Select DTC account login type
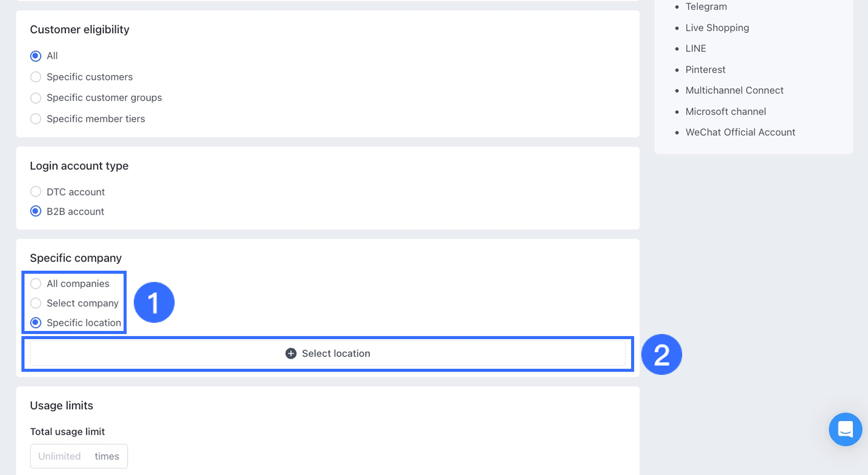The width and height of the screenshot is (868, 475). click(36, 192)
